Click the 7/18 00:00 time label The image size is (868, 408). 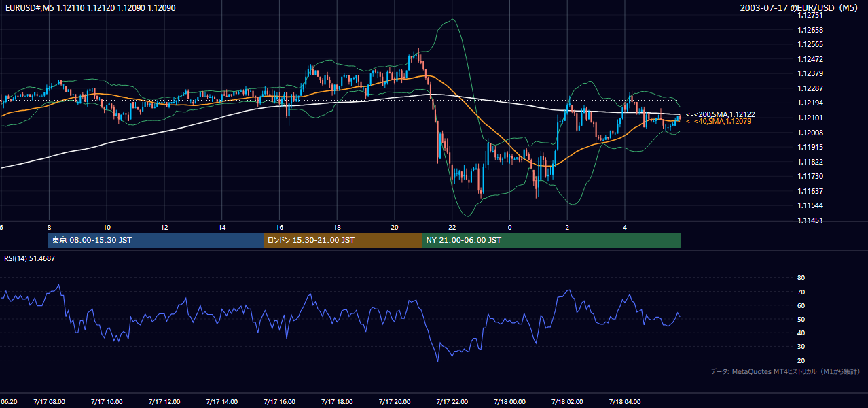(509, 402)
